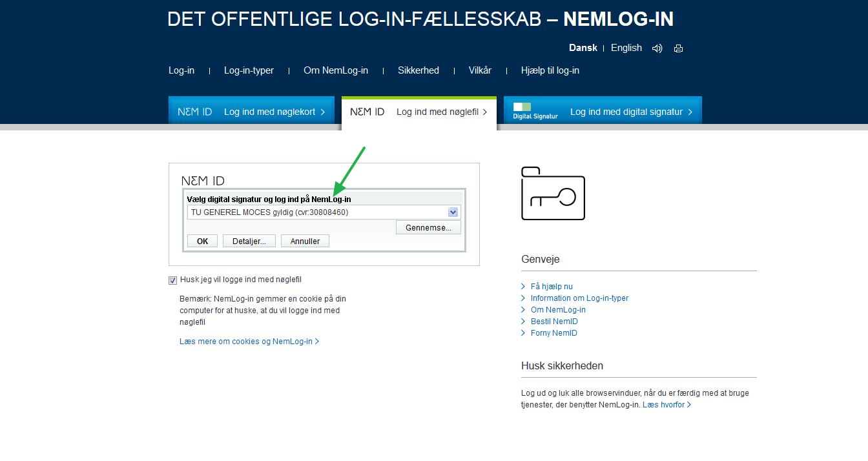Open the Log-in-typer menu item
Image resolution: width=868 pixels, height=461 pixels.
click(x=249, y=70)
